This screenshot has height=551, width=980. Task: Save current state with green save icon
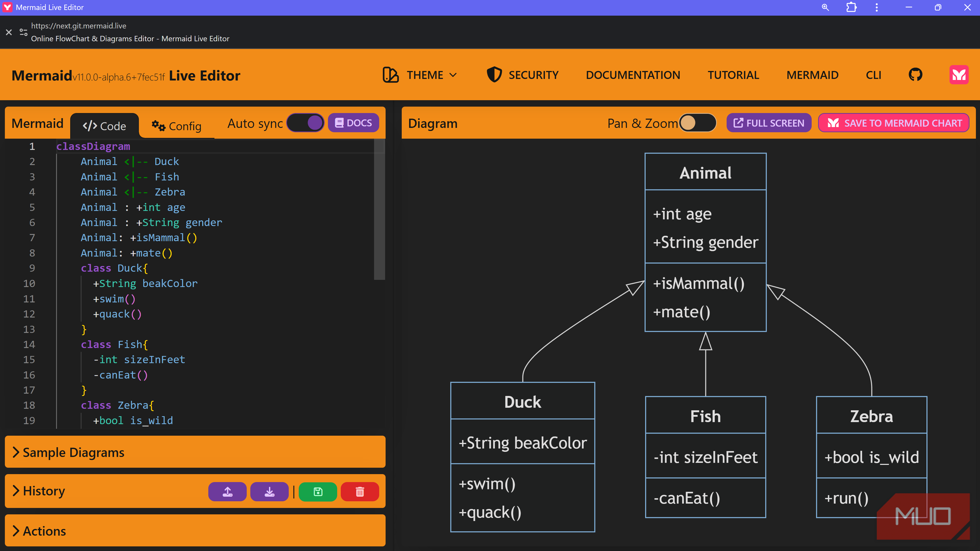[x=318, y=492]
